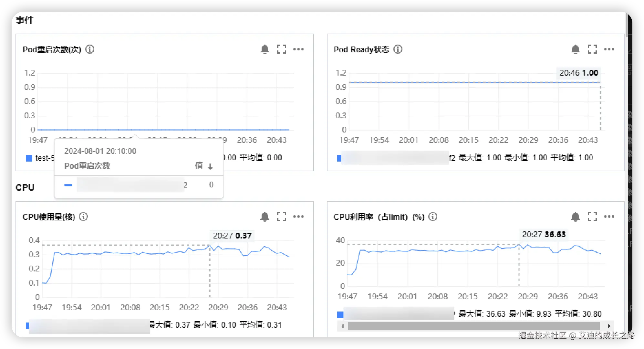Expand Pod重启次数 chart to fullscreen
644x349 pixels.
281,49
